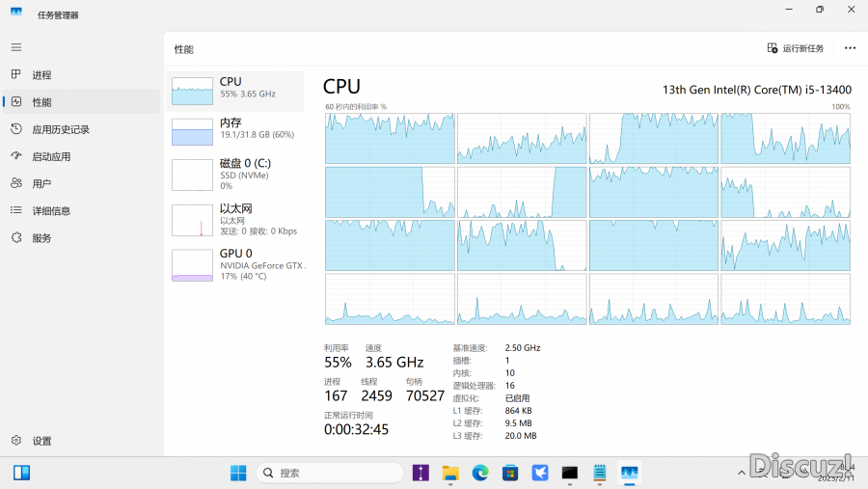Select the CPU entry in the resource list

[235, 88]
